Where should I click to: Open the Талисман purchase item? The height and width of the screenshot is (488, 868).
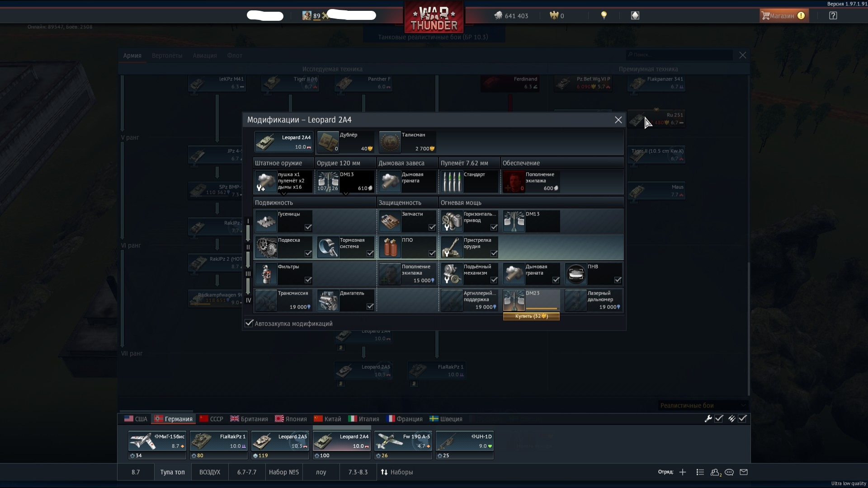pyautogui.click(x=407, y=142)
